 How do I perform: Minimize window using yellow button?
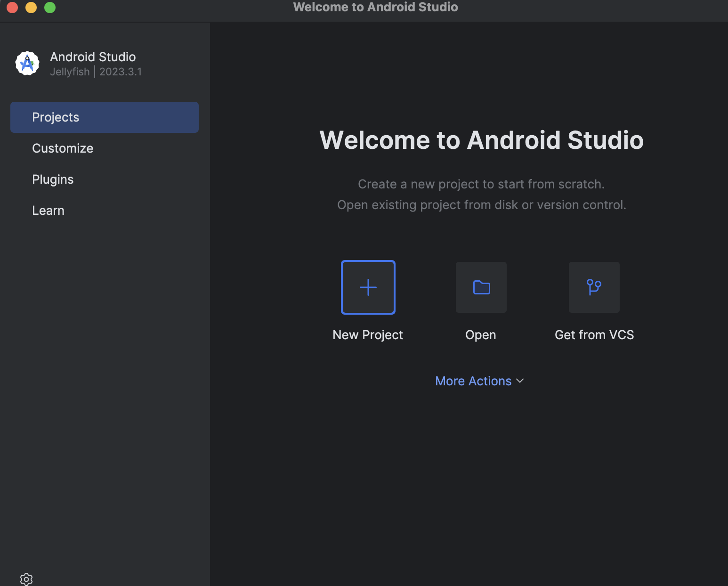click(x=31, y=8)
